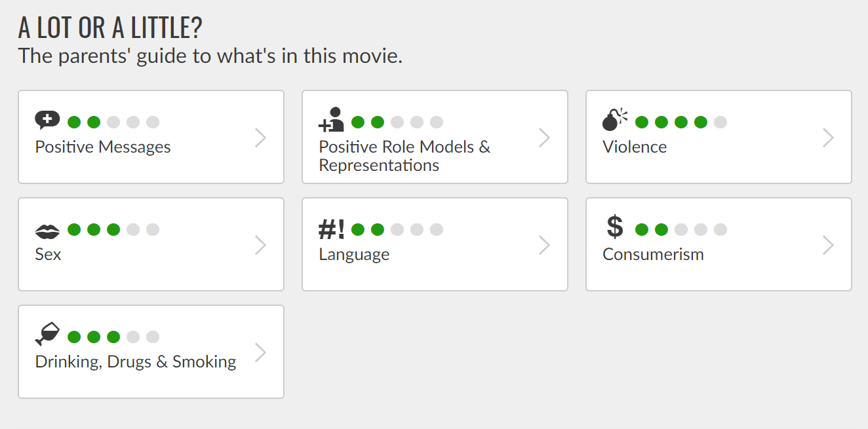Expand the Language card chevron
Screen dimensions: 868x429
coord(545,245)
